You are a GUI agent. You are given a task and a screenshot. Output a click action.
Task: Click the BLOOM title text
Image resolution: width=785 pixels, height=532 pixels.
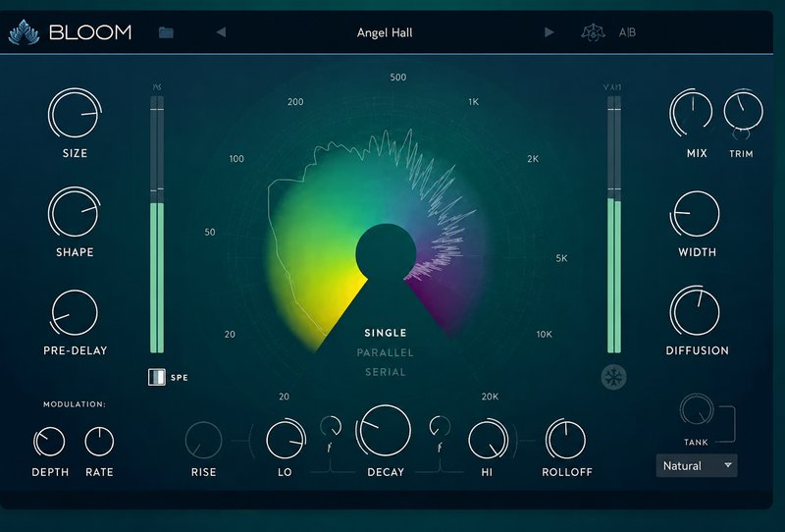click(x=90, y=32)
